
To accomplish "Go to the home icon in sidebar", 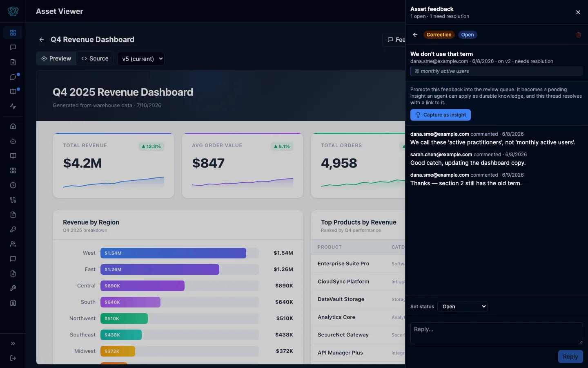I will [x=13, y=126].
